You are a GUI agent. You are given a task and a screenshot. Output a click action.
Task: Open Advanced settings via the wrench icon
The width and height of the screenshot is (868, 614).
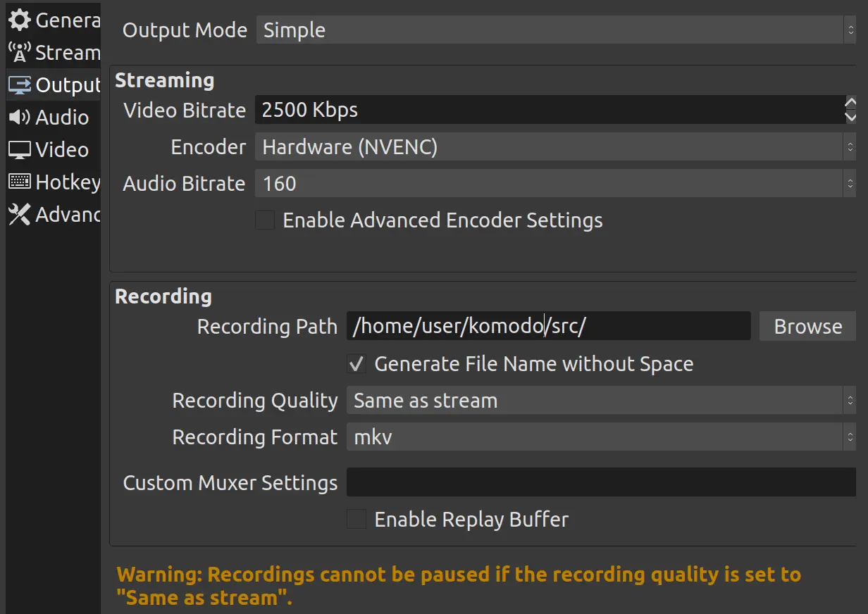pos(18,214)
